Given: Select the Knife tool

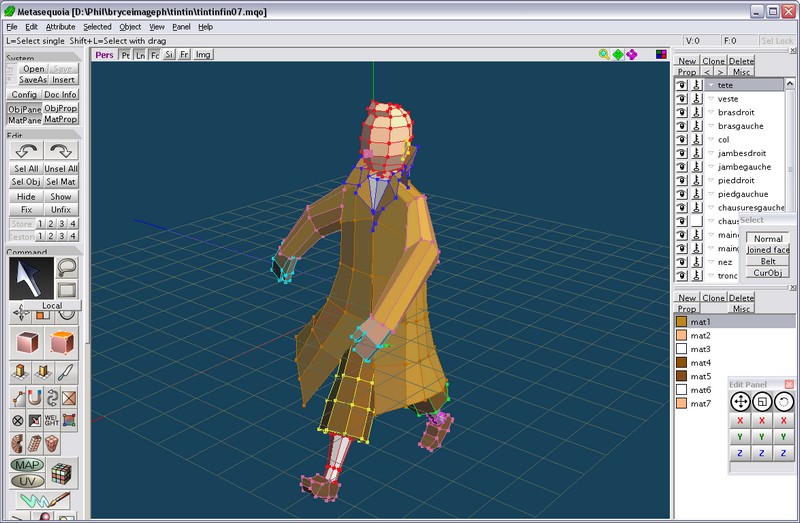Looking at the screenshot, I should [66, 372].
